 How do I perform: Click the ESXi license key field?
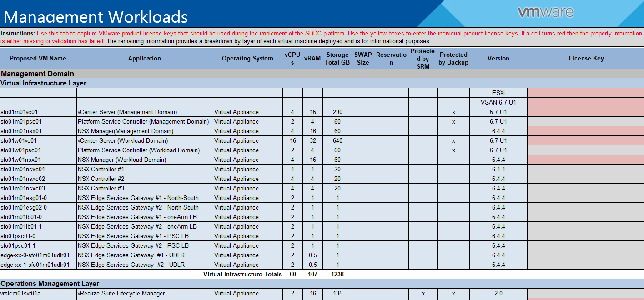(586, 93)
